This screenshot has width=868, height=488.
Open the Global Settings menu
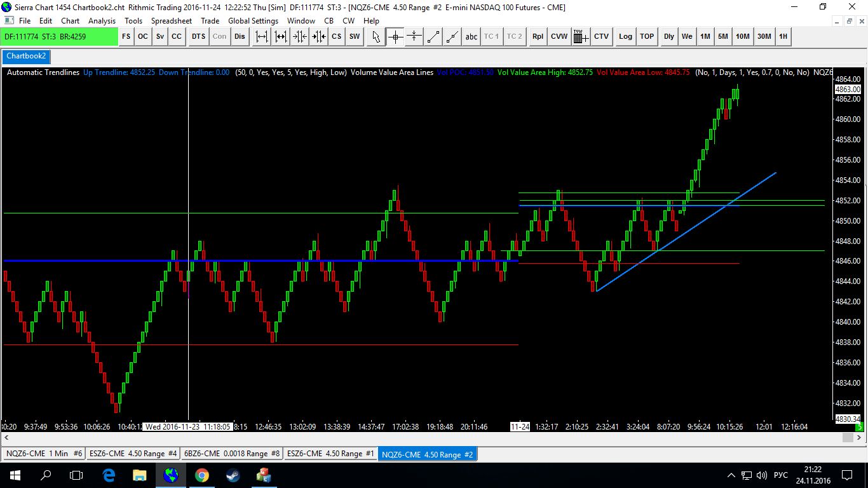(253, 21)
